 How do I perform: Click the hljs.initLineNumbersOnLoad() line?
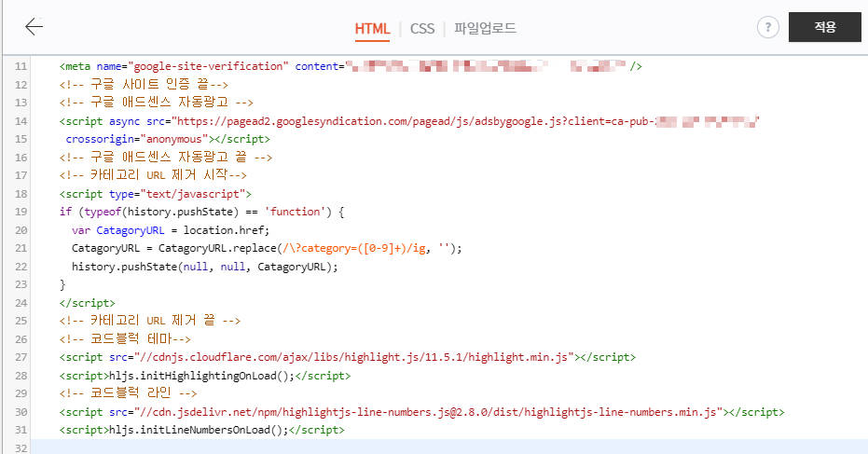pos(201,430)
